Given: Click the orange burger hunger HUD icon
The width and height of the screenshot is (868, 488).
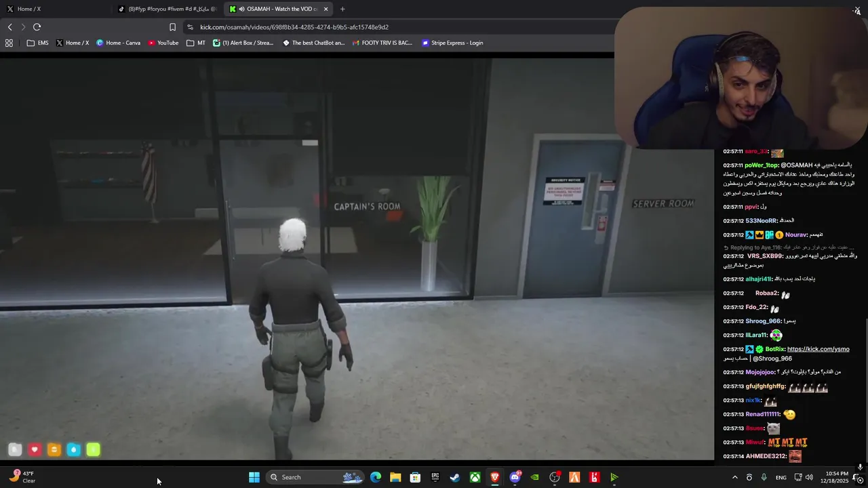Looking at the screenshot, I should (x=54, y=449).
